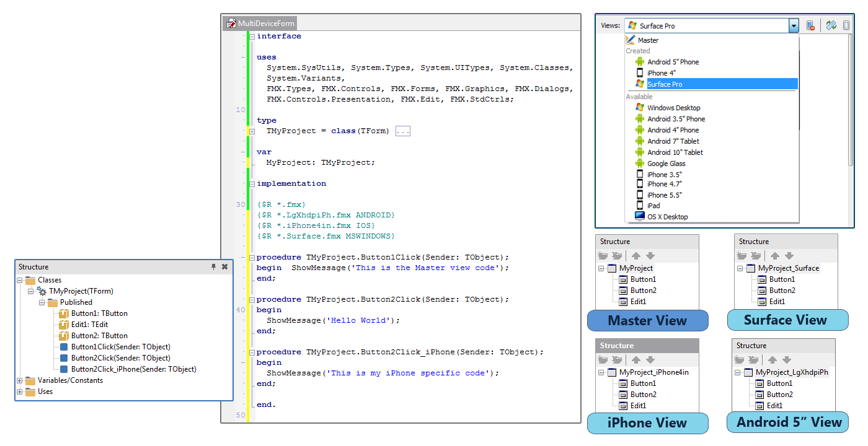Screen dimensions: 868x446
Task: Click the move-down arrow in iPhone Structure panel
Action: (x=652, y=359)
